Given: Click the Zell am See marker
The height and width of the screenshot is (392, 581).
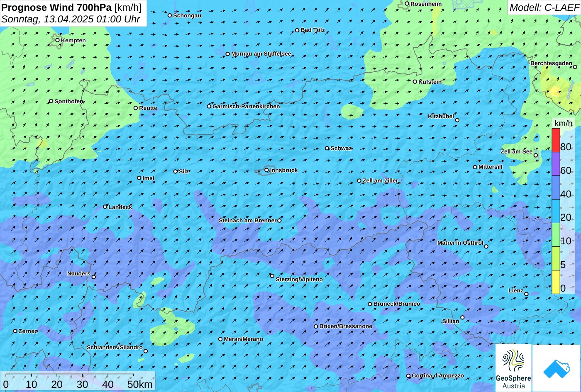Looking at the screenshot, I should 536,156.
